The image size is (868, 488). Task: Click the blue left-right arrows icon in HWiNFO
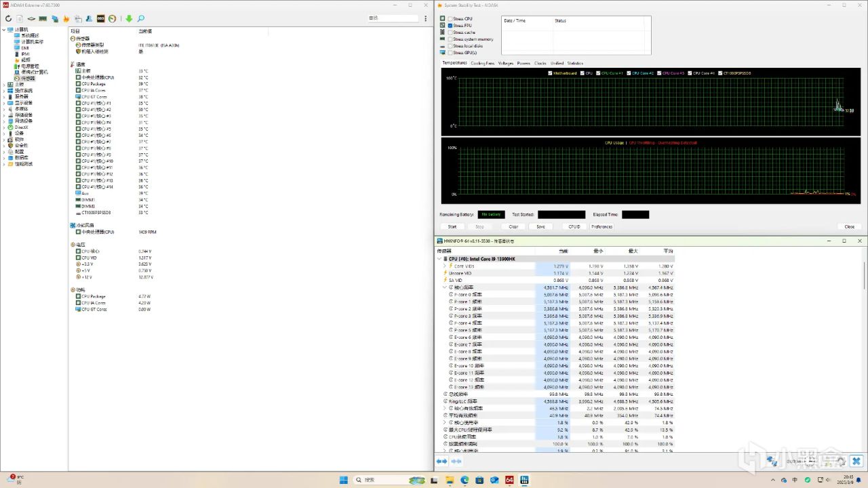pyautogui.click(x=441, y=462)
